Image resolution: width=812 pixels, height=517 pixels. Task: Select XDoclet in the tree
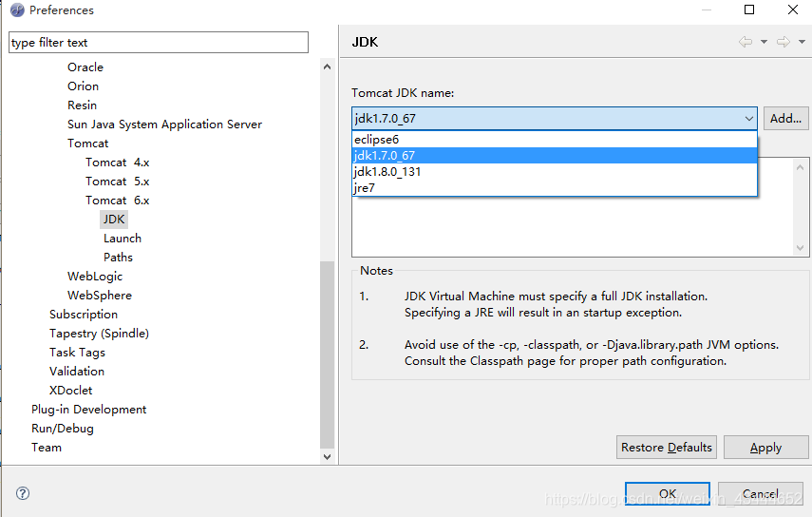click(70, 390)
